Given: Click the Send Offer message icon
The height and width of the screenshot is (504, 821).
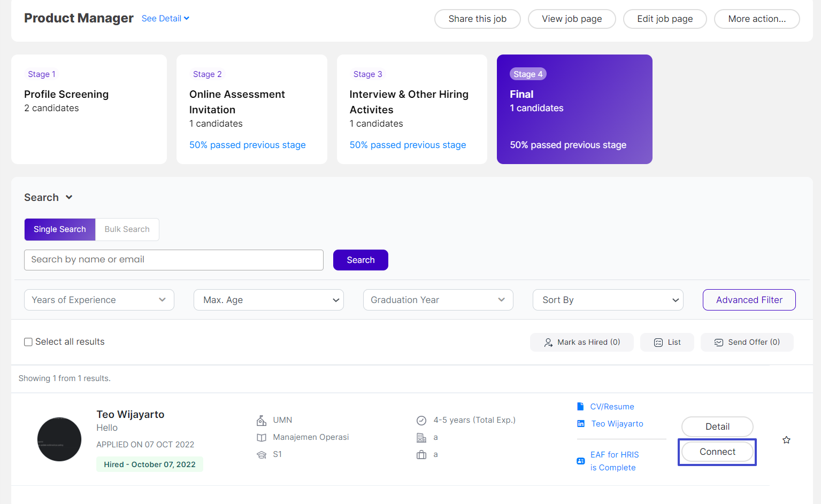Looking at the screenshot, I should pyautogui.click(x=719, y=343).
